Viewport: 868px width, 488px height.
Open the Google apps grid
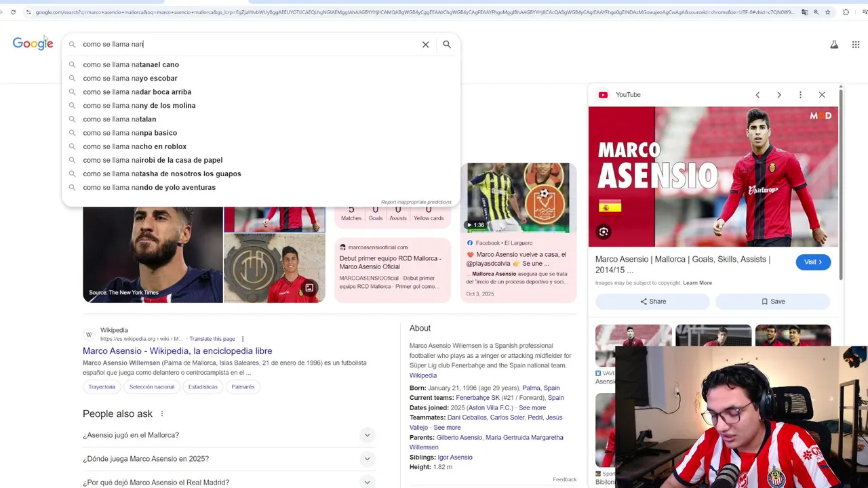coord(855,45)
